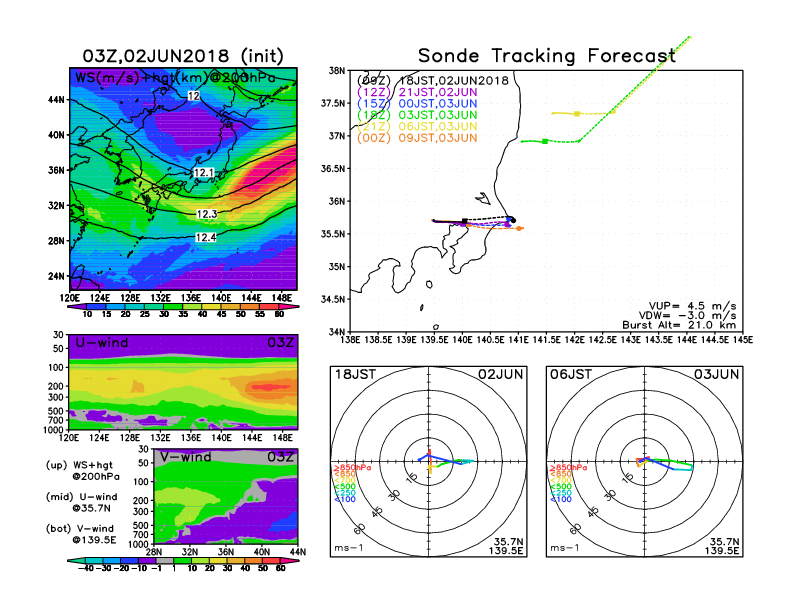Screen dimensions: 792x612
Task: Select the blue -20 to -10 swatch in bottom colorbar
Action: tap(129, 561)
